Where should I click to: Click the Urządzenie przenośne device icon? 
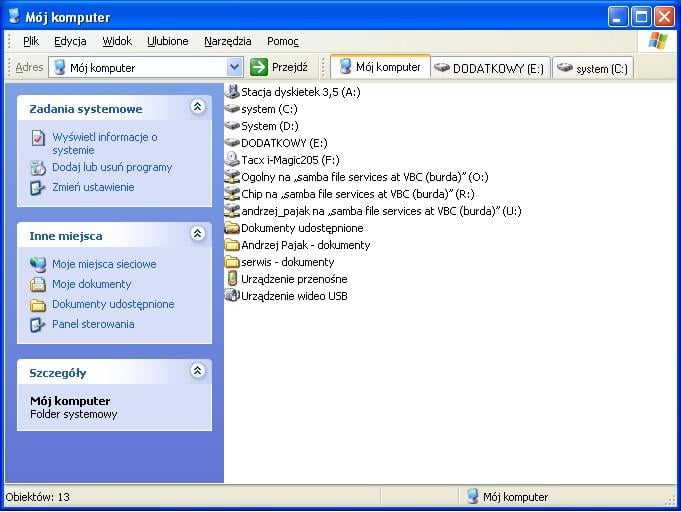pos(232,279)
